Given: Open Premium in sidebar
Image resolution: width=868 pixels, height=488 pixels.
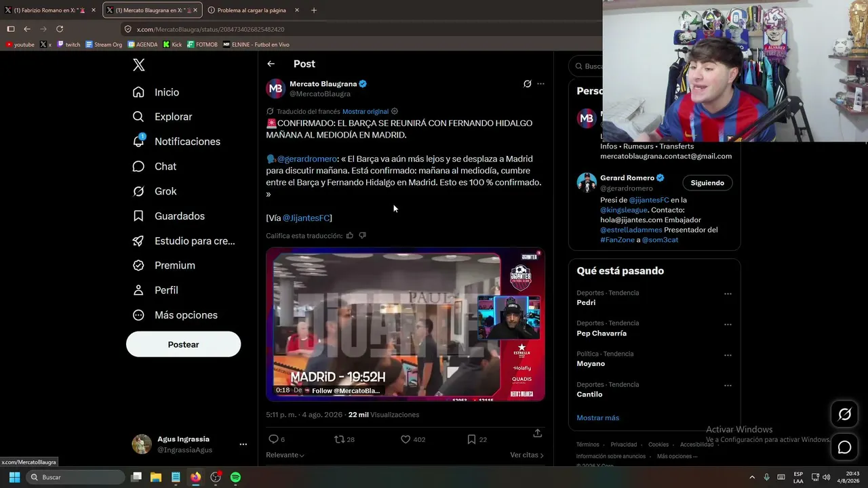Looking at the screenshot, I should (x=164, y=266).
